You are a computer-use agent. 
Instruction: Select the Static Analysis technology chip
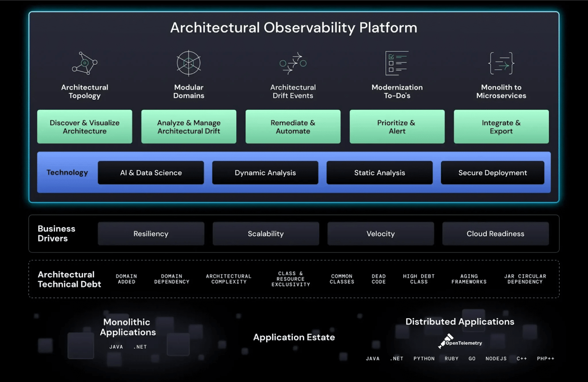coord(379,172)
